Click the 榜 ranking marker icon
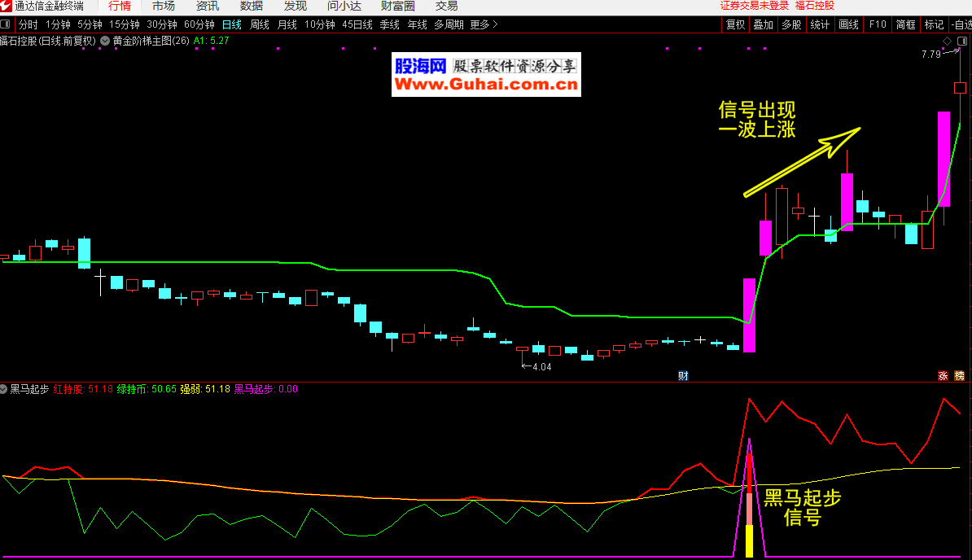 (x=959, y=375)
